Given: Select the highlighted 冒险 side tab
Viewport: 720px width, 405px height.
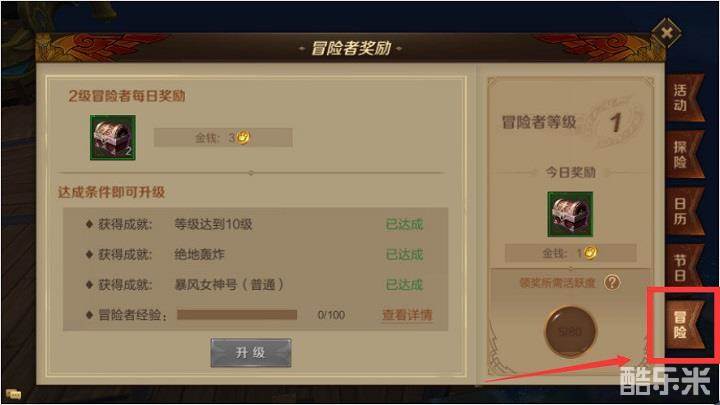Looking at the screenshot, I should tap(684, 324).
